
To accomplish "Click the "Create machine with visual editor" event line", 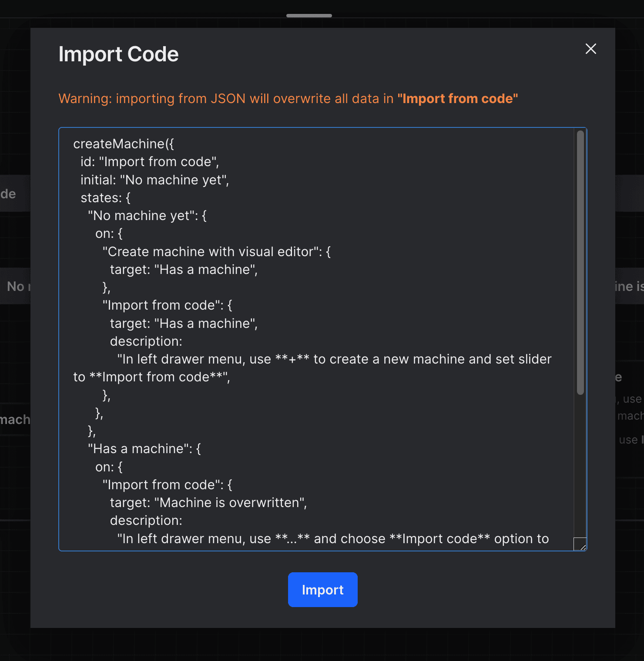I will tap(216, 251).
